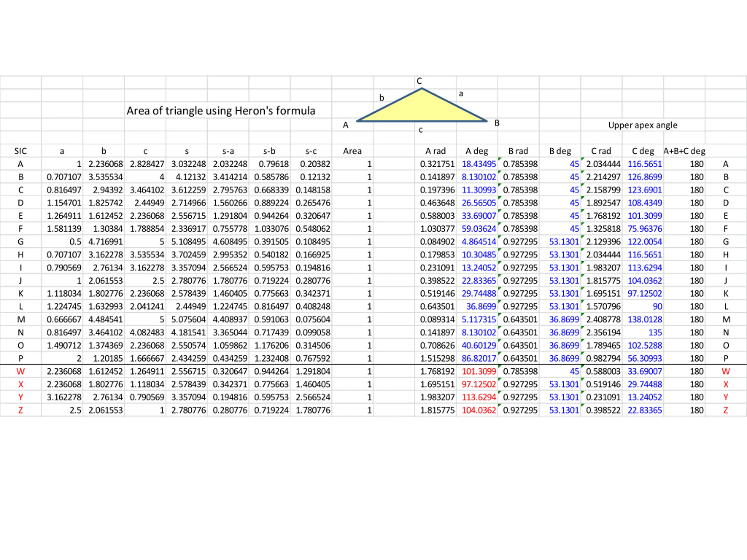Select cell value 5.108495
Image resolution: width=747 pixels, height=560 pixels.
click(x=189, y=242)
